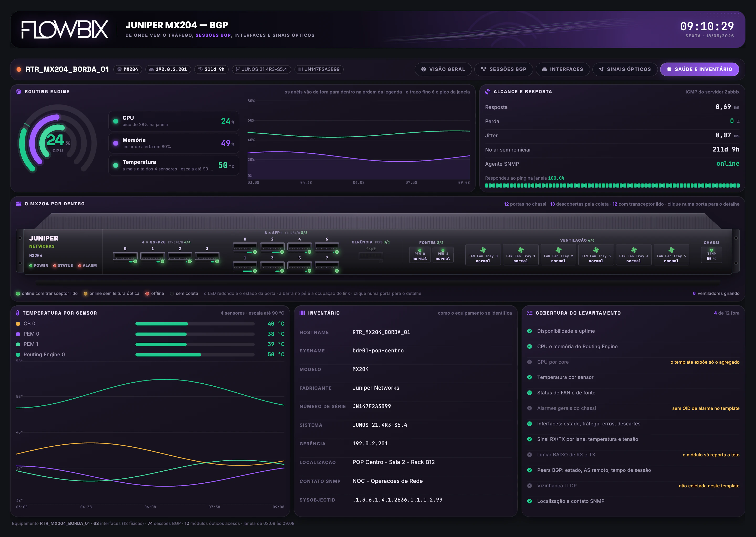Click the orange status dot beside RTR_MX204_BORDA_01
This screenshot has height=537, width=756.
pyautogui.click(x=19, y=69)
